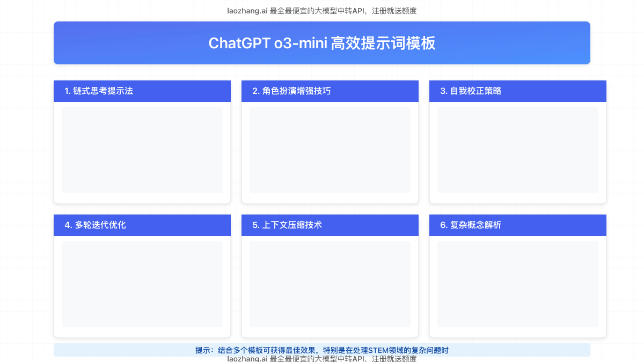This screenshot has width=644, height=362.
Task: Click the content box under 多轮迭代优化
Action: point(142,284)
